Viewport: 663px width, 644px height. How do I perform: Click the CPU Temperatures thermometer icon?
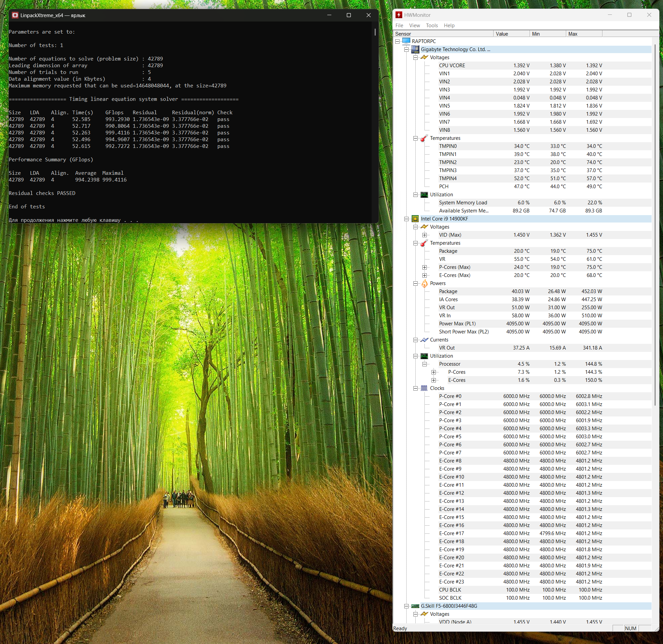click(424, 243)
